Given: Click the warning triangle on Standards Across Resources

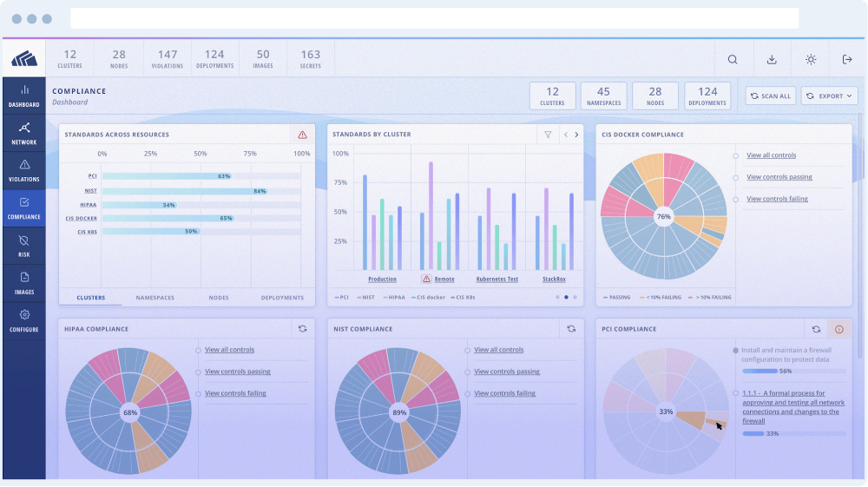Looking at the screenshot, I should point(302,135).
